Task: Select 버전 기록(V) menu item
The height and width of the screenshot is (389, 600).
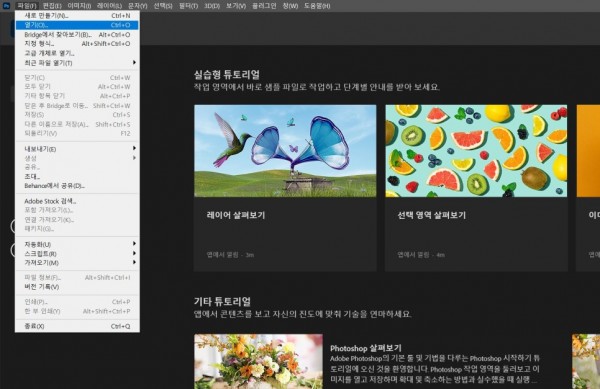Action: tap(77, 286)
